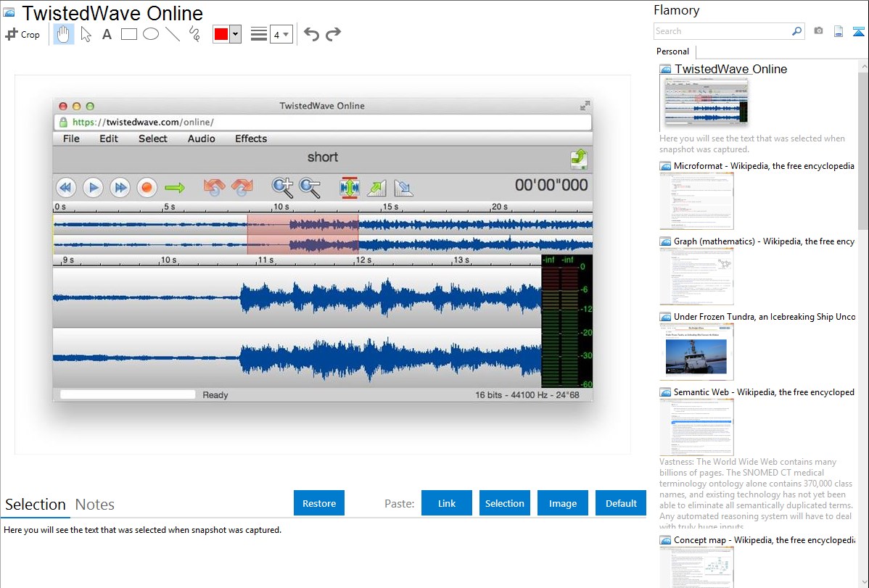This screenshot has width=869, height=588.
Task: Open the color picker dropdown arrow
Action: 235,34
